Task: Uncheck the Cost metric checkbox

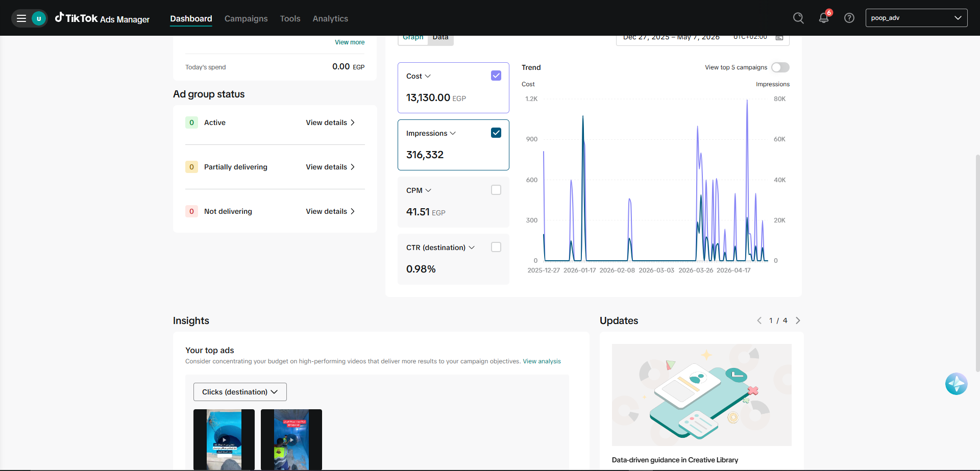Action: [496, 76]
